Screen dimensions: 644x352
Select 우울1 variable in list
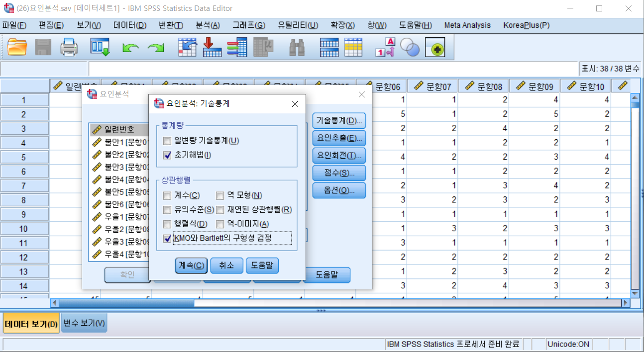[119, 217]
